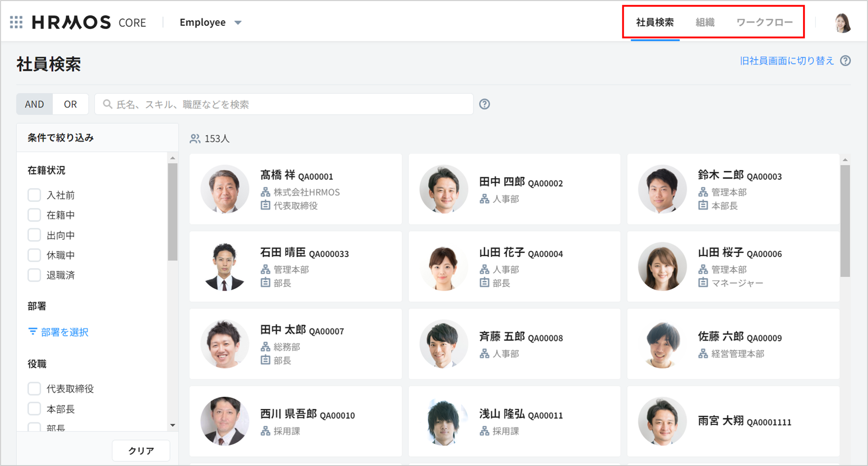Image resolution: width=868 pixels, height=466 pixels.
Task: Click the 153人 people count icon
Action: [x=195, y=139]
